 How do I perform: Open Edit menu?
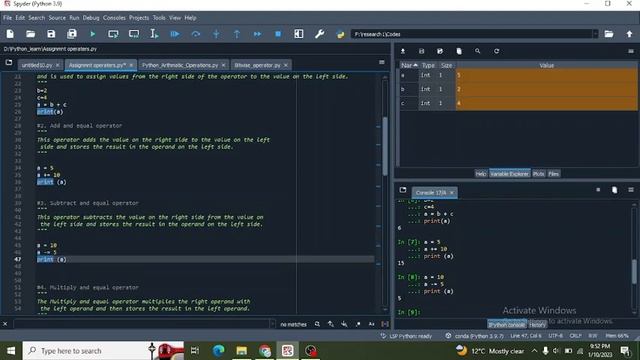tap(20, 18)
